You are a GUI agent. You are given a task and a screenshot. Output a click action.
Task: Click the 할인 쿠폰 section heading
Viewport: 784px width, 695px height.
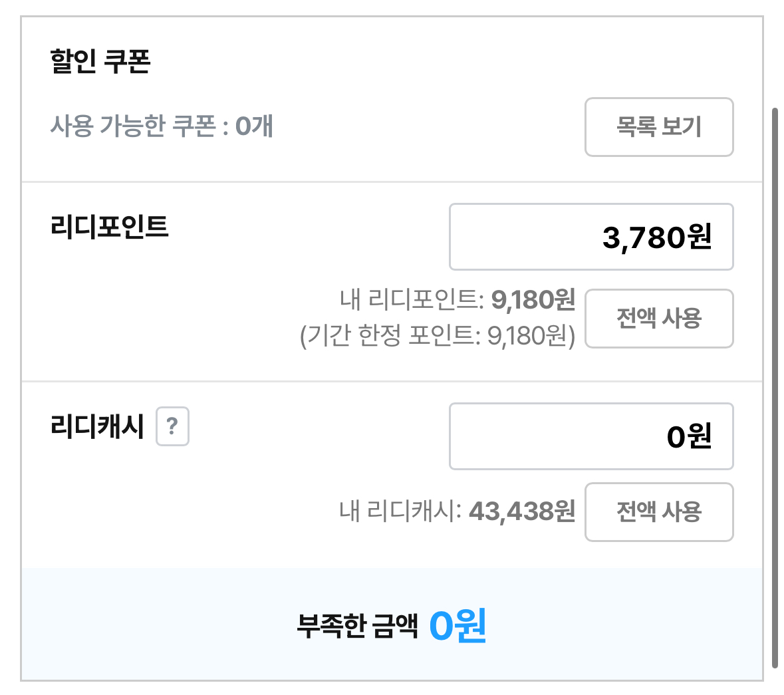tap(100, 61)
